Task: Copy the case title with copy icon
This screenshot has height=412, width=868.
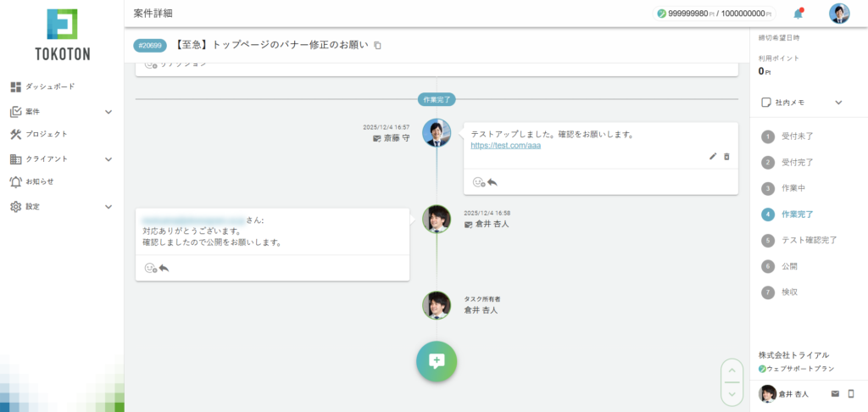Action: [378, 45]
